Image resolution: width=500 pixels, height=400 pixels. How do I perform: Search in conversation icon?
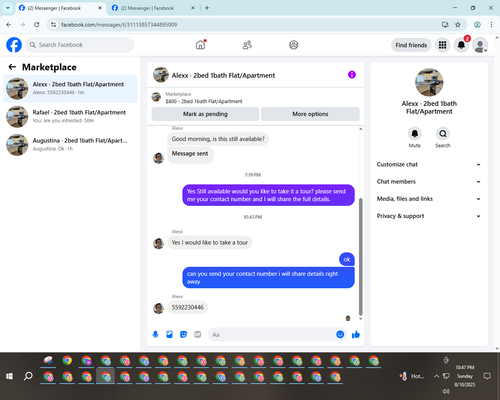[443, 134]
